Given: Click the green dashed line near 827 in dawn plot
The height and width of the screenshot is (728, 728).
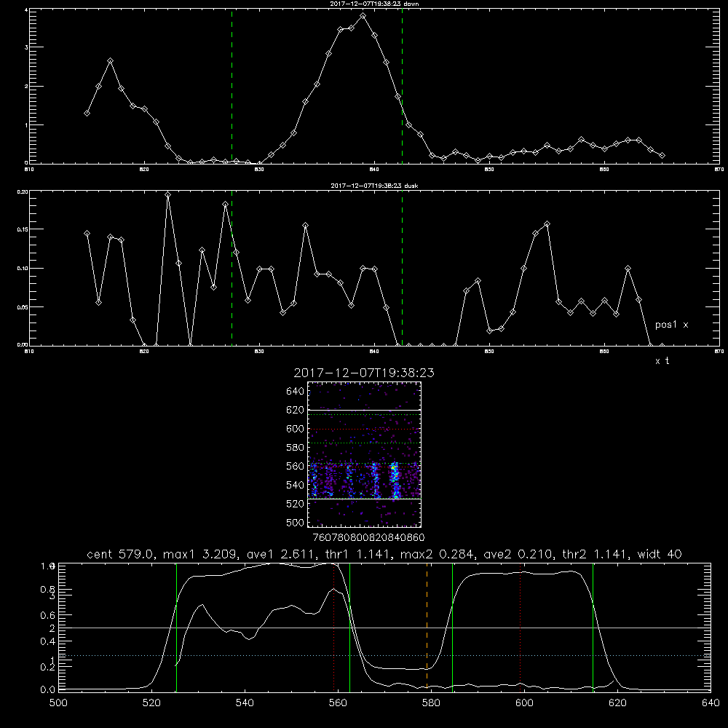Looking at the screenshot, I should (232, 86).
